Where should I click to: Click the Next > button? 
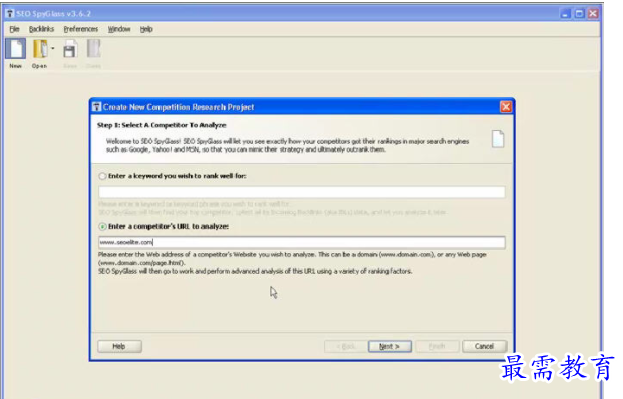[389, 347]
